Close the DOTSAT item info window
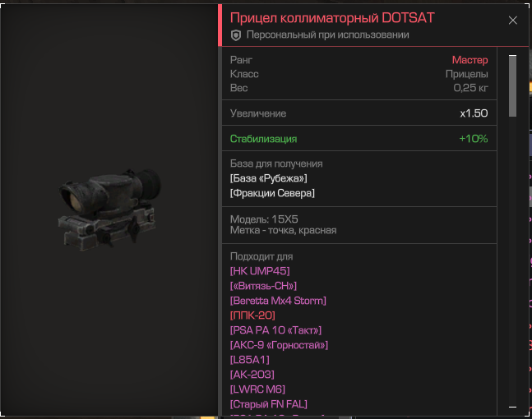This screenshot has width=532, height=419. [x=512, y=21]
